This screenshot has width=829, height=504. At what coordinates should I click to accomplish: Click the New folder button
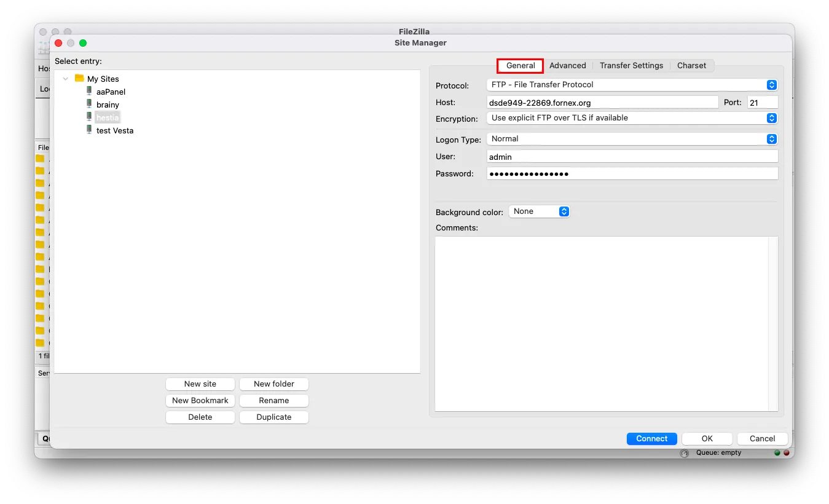click(x=274, y=384)
